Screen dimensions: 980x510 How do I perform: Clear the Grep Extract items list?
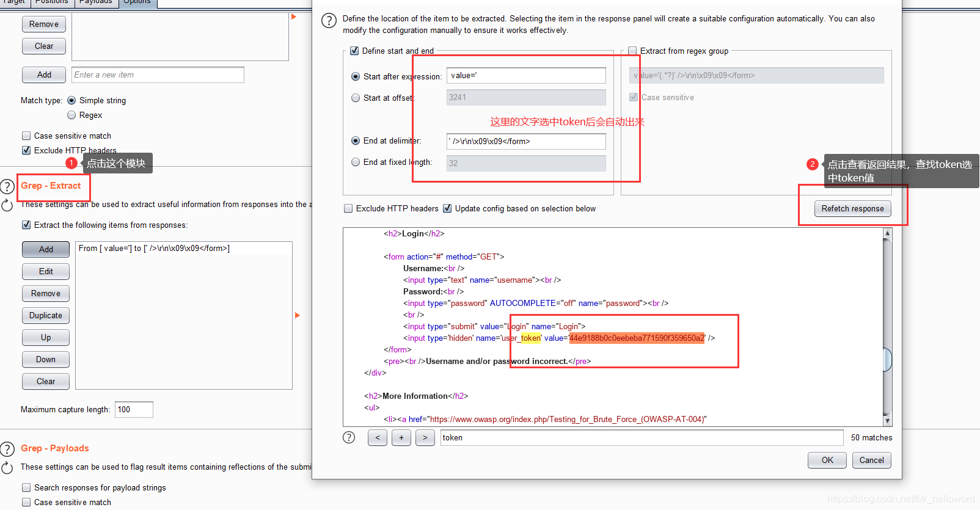tap(46, 381)
